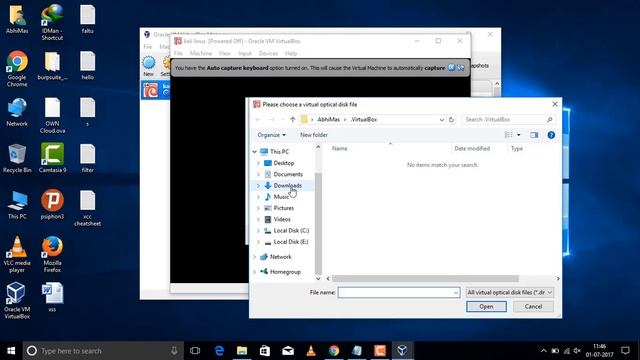Viewport: 640px width, 360px height.
Task: Select the IDMan Shortcut desktop icon
Action: pyautogui.click(x=52, y=22)
